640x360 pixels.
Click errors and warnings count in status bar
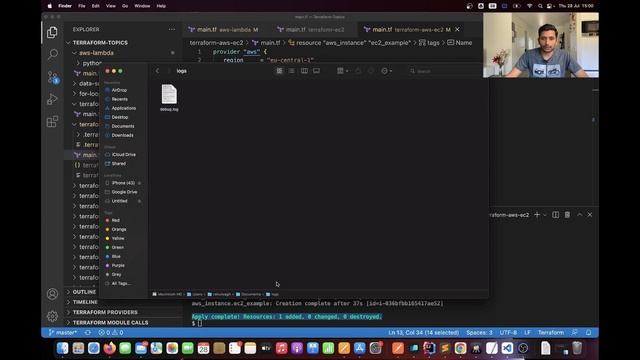(x=111, y=333)
